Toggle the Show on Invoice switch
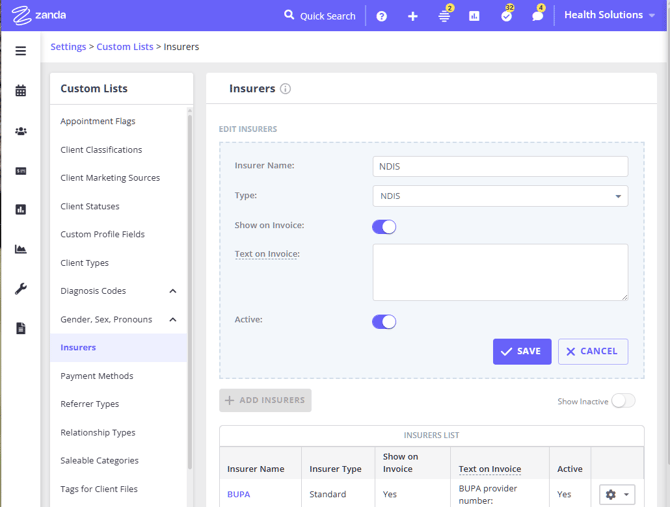This screenshot has height=507, width=670. pos(384,227)
